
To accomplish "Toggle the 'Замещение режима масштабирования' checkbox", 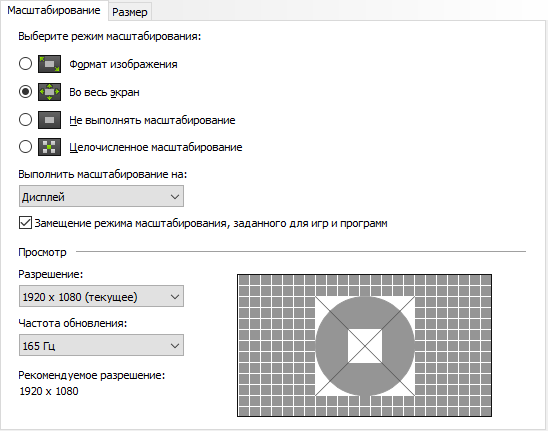I will pyautogui.click(x=25, y=223).
